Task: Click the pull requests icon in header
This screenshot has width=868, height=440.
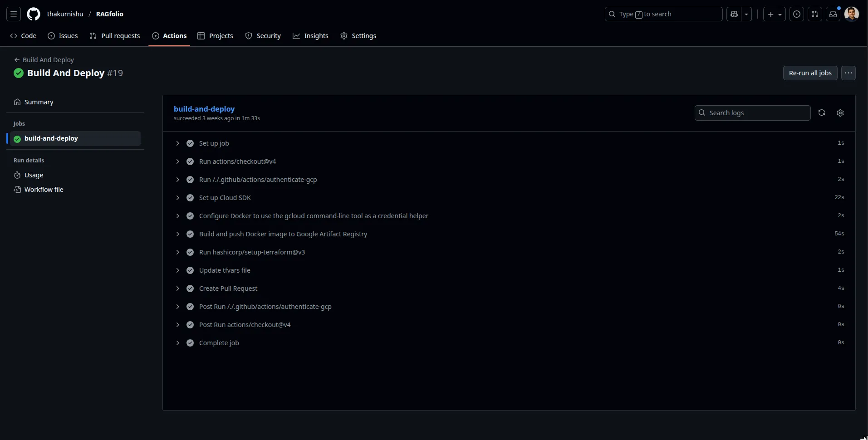Action: click(x=815, y=14)
